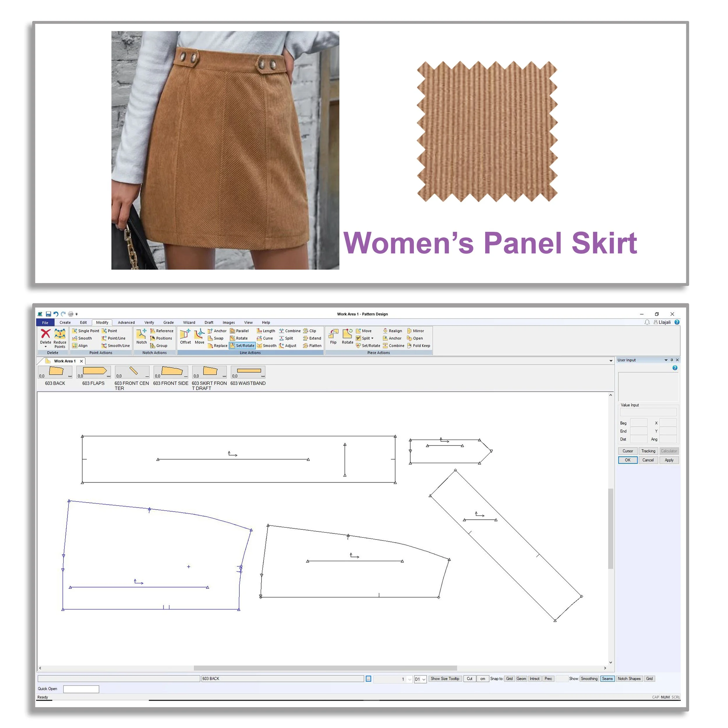This screenshot has width=728, height=728.
Task: Open the quick access toolbar customize arrow
Action: [x=77, y=314]
